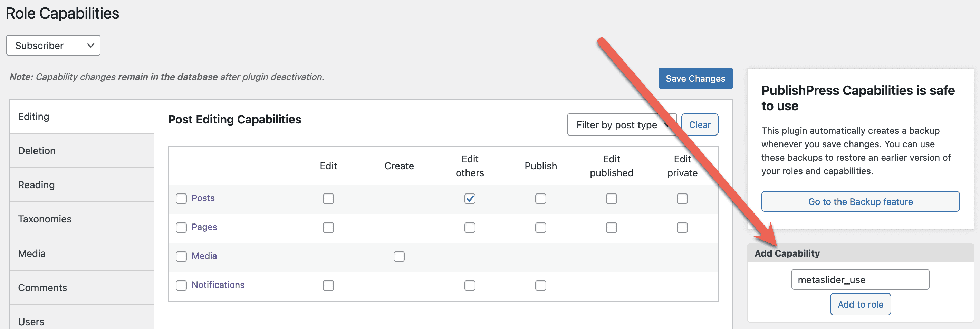Focus the Add Capability text field

pyautogui.click(x=860, y=279)
